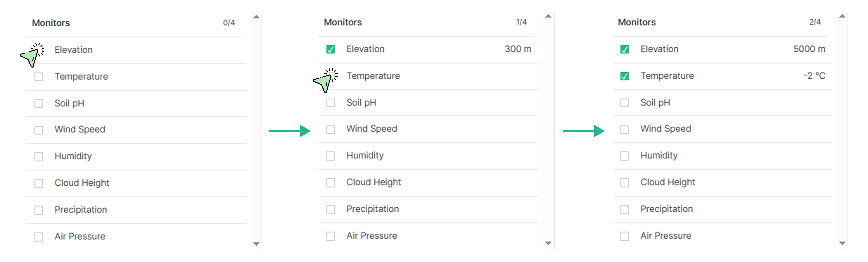Click the Monitors heading of the first panel
This screenshot has width=868, height=262.
pos(50,23)
